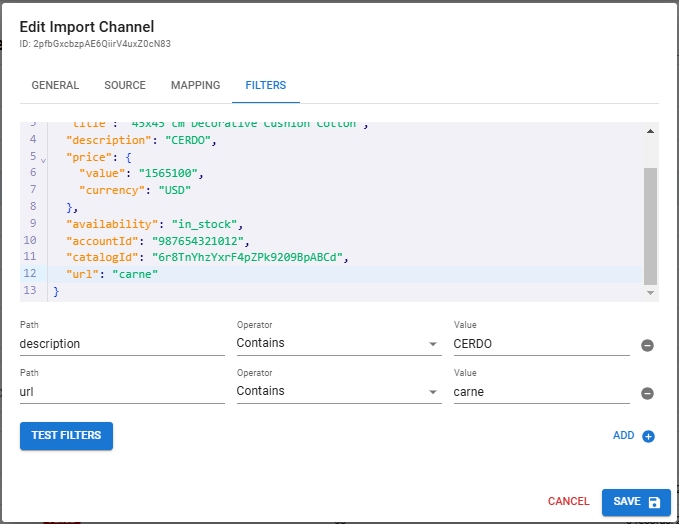The image size is (679, 524).
Task: Remove the url filter row
Action: click(647, 393)
